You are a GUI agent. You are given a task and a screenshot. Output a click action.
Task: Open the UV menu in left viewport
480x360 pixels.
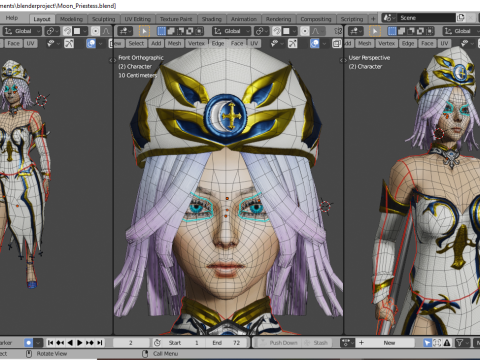coord(30,43)
